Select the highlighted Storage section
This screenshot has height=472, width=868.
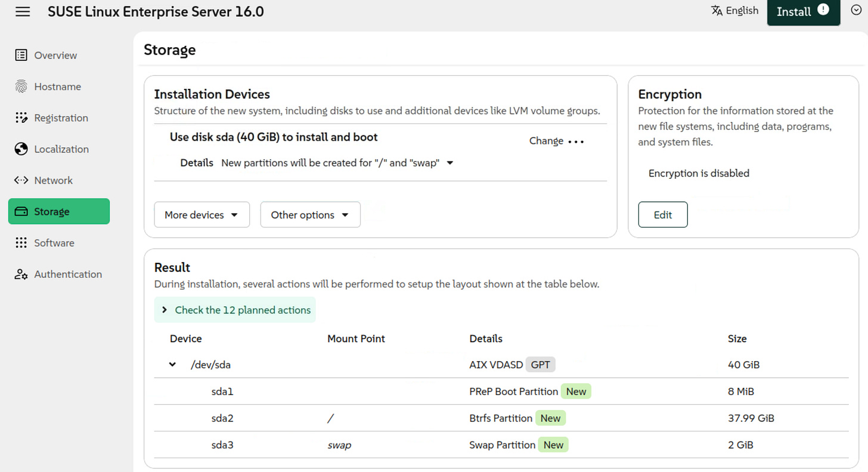tap(59, 212)
